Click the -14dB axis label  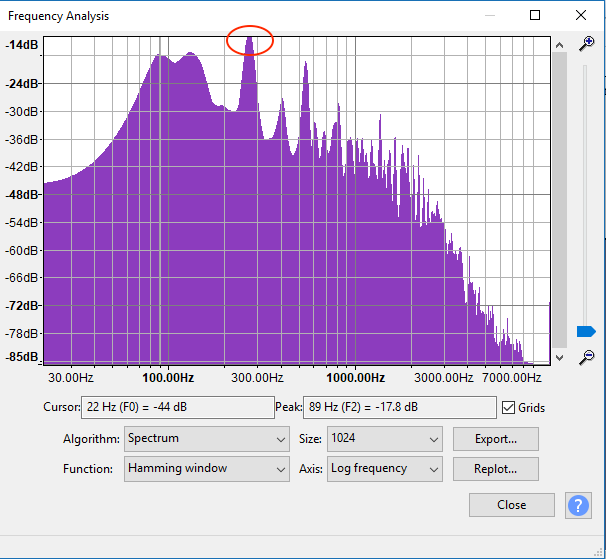(x=22, y=45)
